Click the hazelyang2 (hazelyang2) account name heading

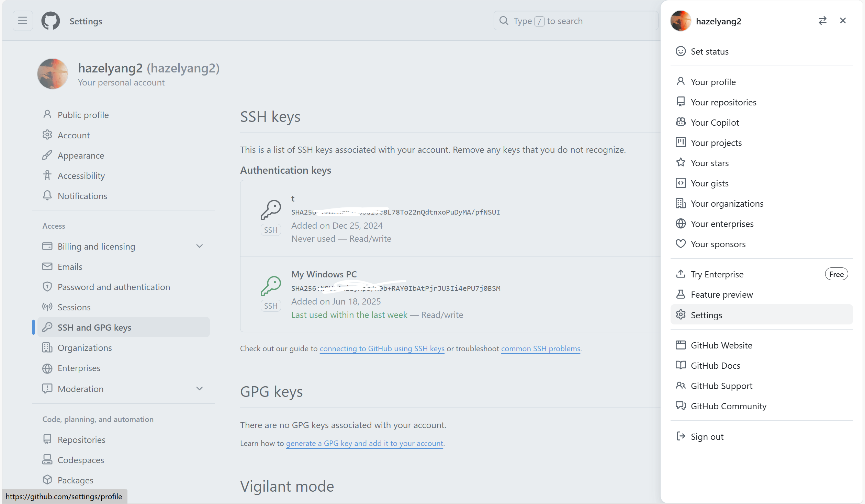pyautogui.click(x=149, y=68)
